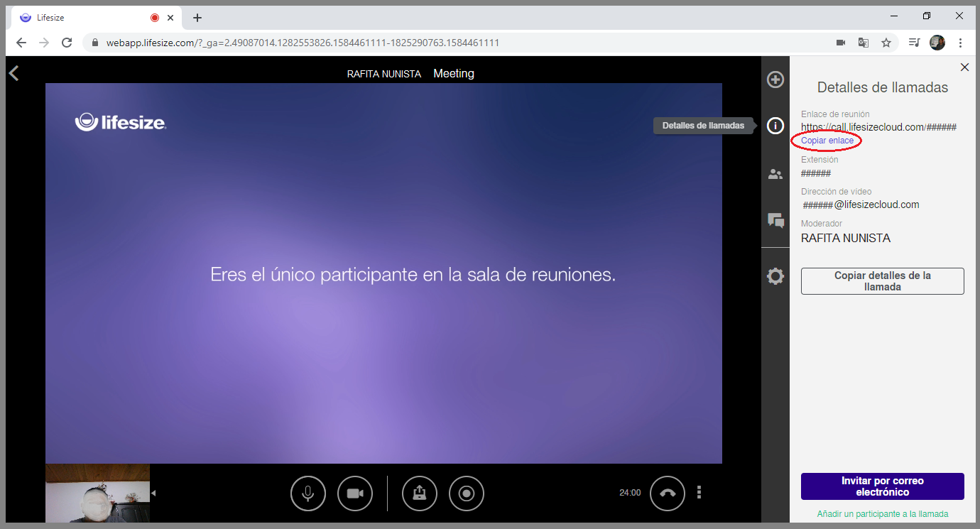The height and width of the screenshot is (529, 980).
Task: Open the add participant plus icon
Action: (x=775, y=80)
